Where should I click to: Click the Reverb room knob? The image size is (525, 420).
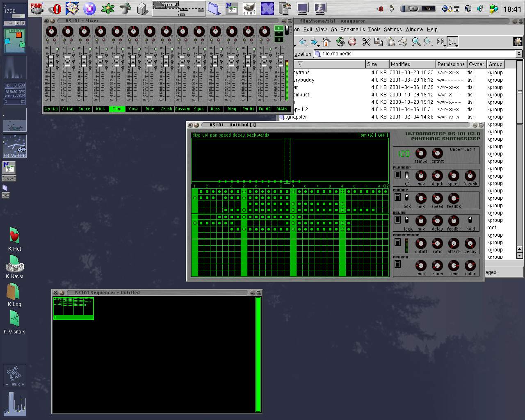pyautogui.click(x=437, y=266)
